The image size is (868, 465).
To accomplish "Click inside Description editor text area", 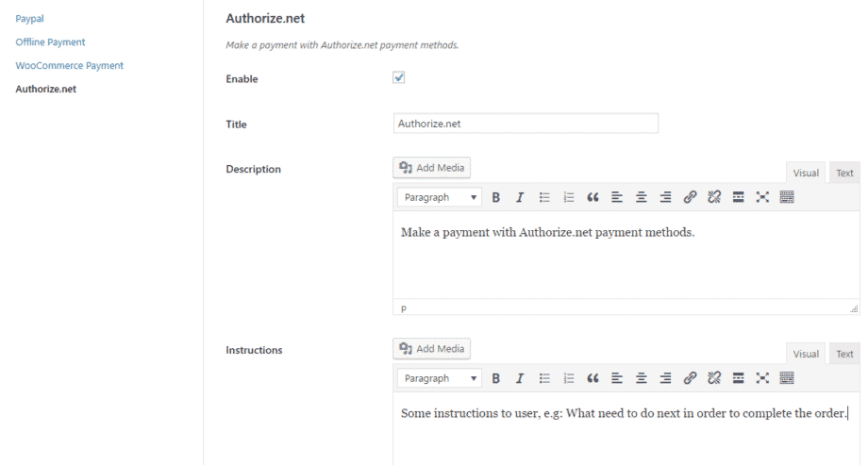I will tap(626, 256).
